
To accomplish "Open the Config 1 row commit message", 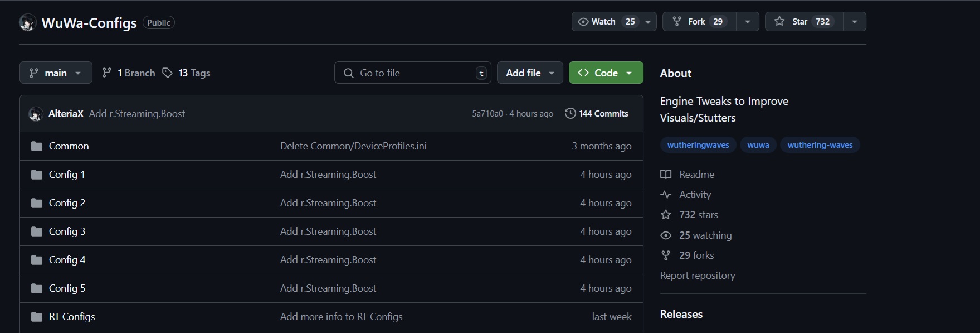I will (328, 175).
